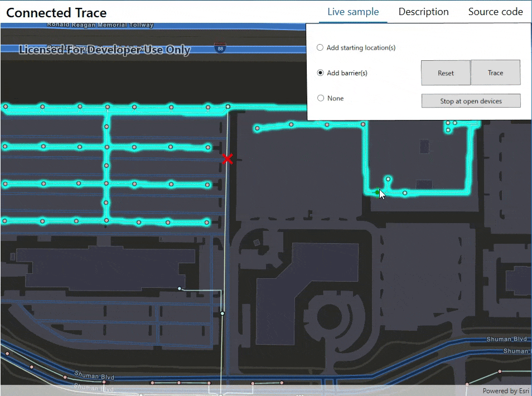
Task: Click the Stop at open devices button
Action: click(x=471, y=100)
